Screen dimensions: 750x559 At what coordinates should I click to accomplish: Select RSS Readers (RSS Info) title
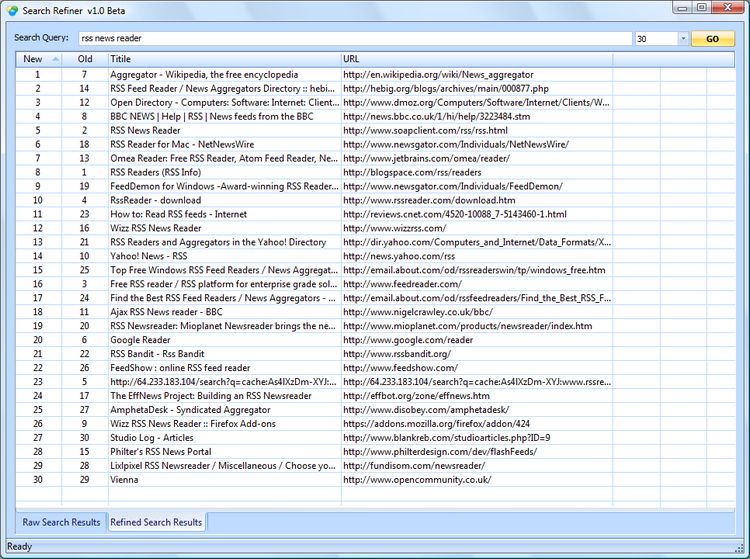pyautogui.click(x=155, y=172)
